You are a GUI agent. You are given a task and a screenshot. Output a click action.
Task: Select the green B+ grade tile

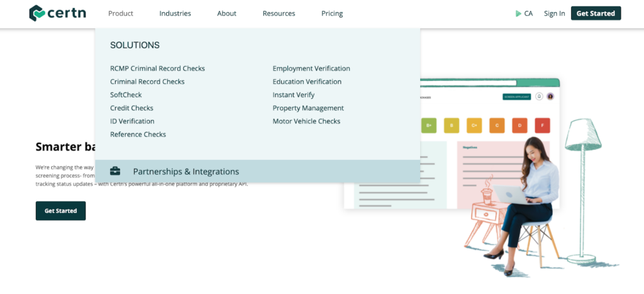[x=429, y=125]
